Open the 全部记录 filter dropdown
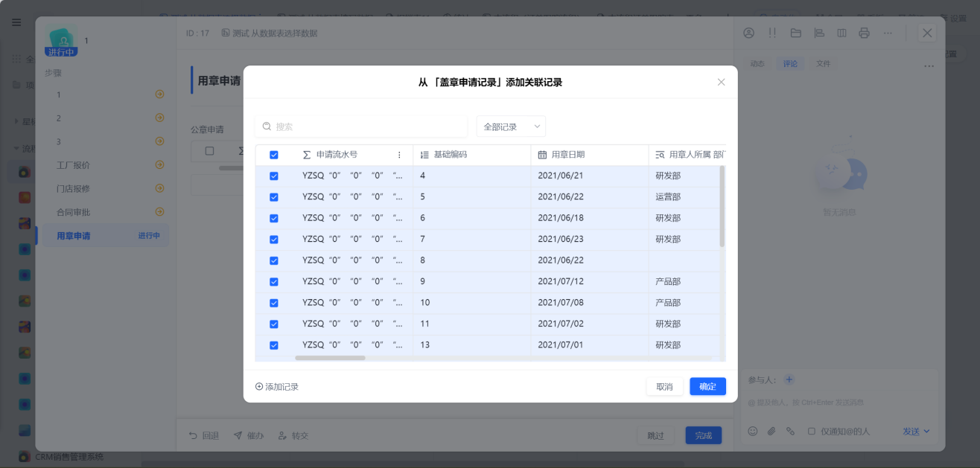 click(x=511, y=126)
